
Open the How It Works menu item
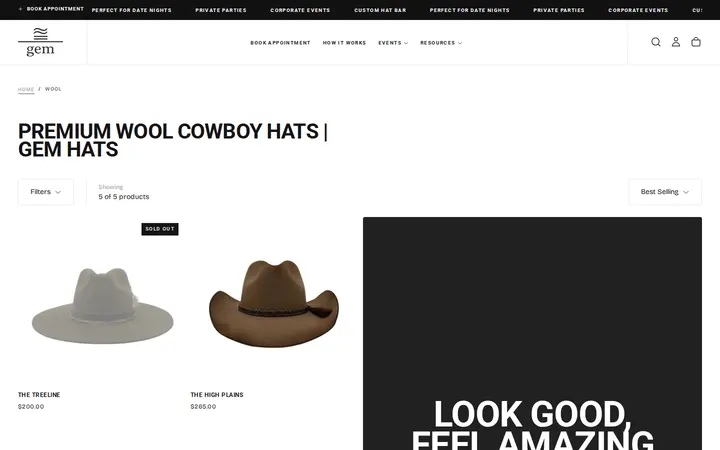344,43
